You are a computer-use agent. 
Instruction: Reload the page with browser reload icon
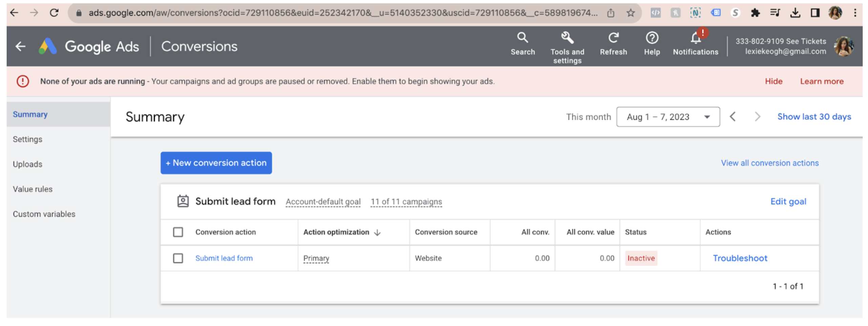point(54,13)
